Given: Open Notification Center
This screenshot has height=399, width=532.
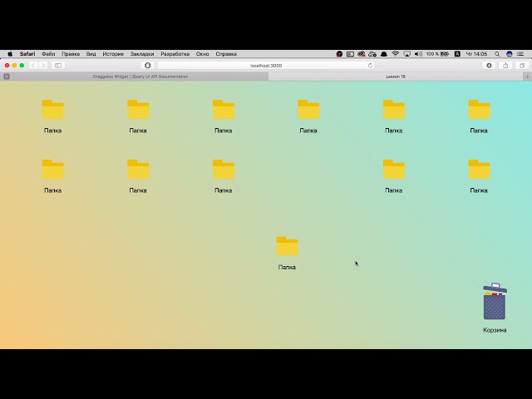Looking at the screenshot, I should [520, 54].
